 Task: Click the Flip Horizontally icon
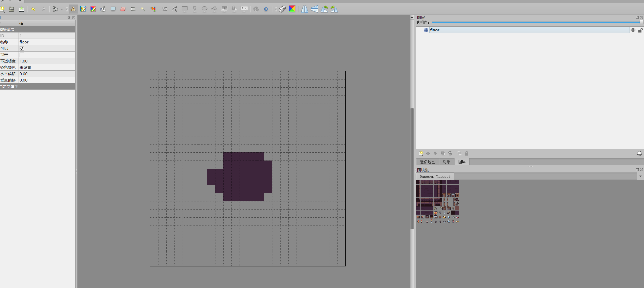coord(304,9)
